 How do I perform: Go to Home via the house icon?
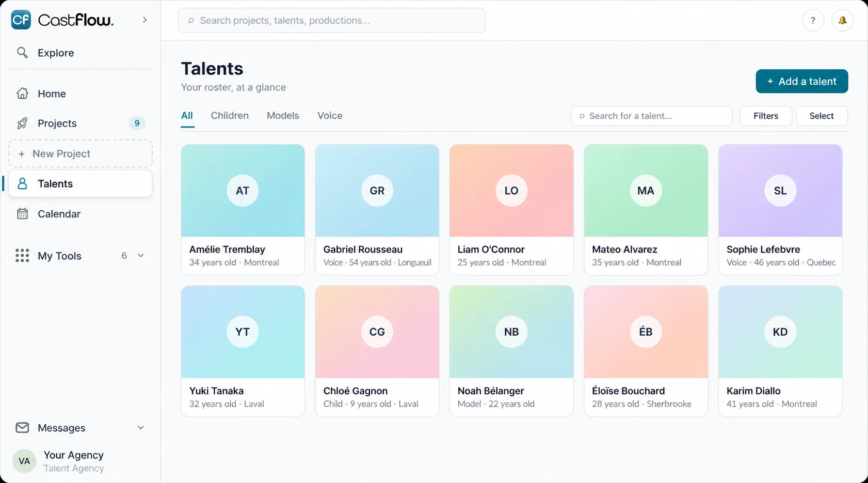(22, 94)
